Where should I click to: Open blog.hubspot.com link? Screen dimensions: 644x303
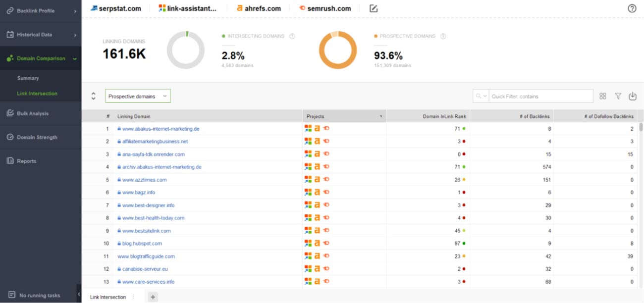[142, 244]
